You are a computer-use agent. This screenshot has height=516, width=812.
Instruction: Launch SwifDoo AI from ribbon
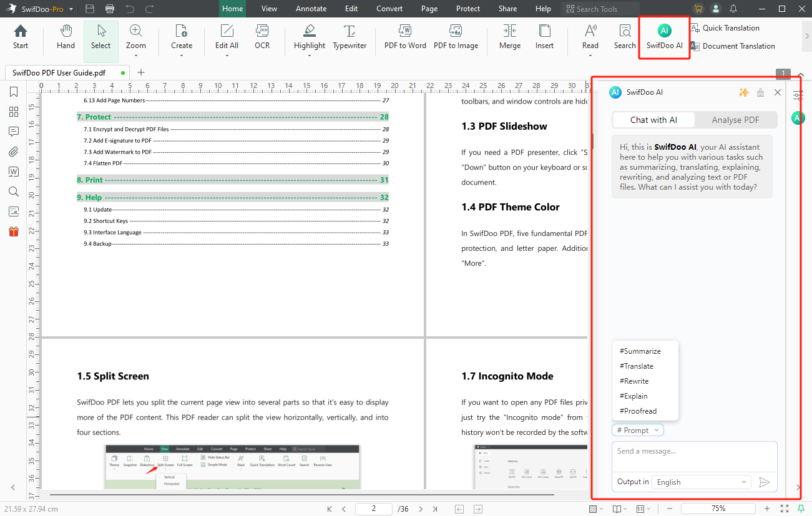tap(664, 37)
